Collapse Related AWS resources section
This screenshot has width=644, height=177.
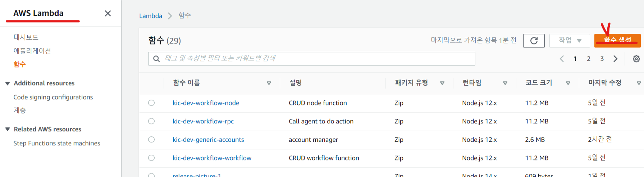pyautogui.click(x=8, y=130)
